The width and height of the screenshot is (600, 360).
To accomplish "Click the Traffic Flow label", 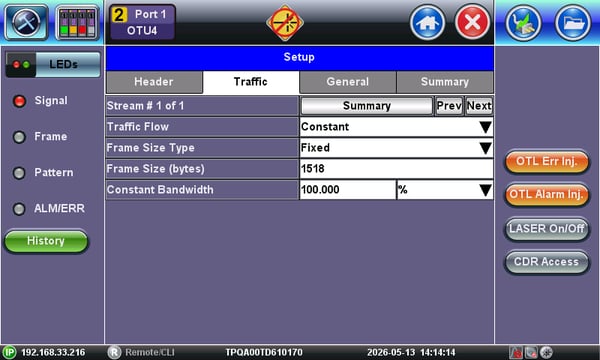I will point(138,127).
